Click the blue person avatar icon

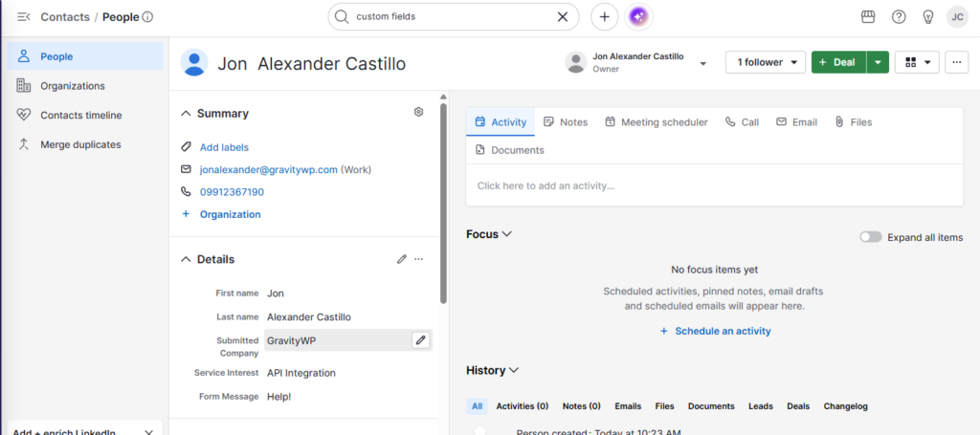click(x=194, y=62)
